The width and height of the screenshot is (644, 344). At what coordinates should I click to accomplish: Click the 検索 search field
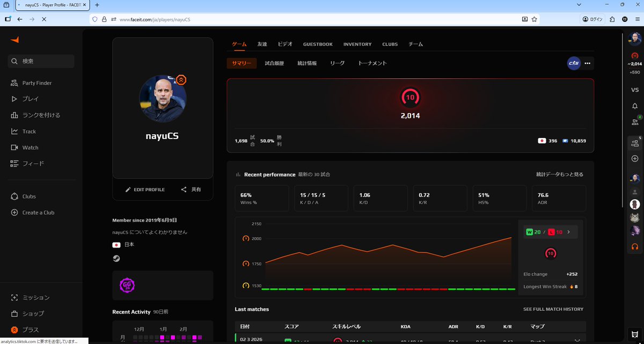tap(41, 61)
